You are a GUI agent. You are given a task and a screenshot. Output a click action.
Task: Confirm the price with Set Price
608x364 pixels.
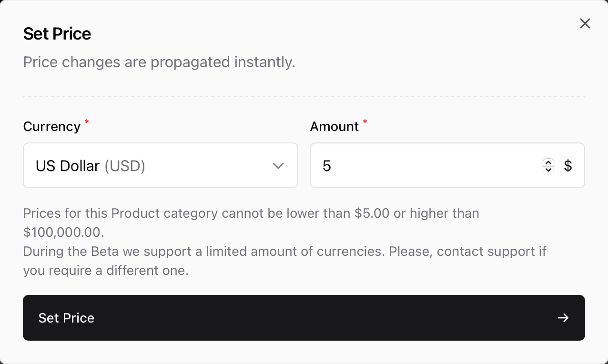point(304,318)
